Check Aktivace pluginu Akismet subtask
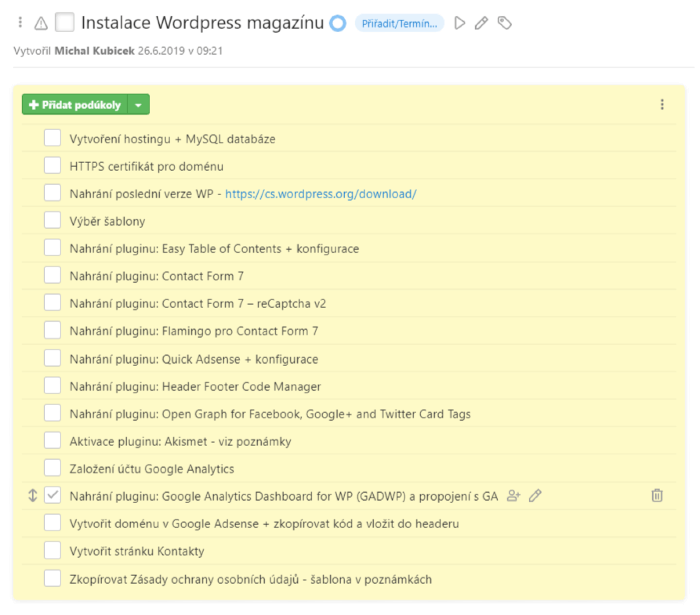 point(52,441)
